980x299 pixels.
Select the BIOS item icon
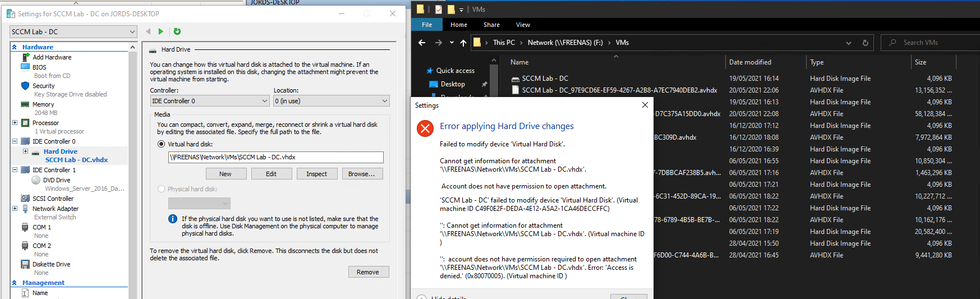click(x=25, y=67)
